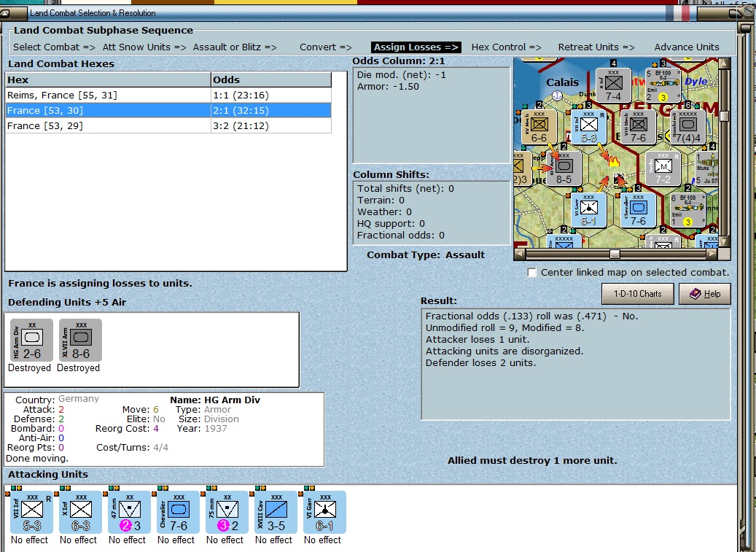This screenshot has height=552, width=756.
Task: Open the 1-D-10 Charts
Action: pyautogui.click(x=637, y=294)
